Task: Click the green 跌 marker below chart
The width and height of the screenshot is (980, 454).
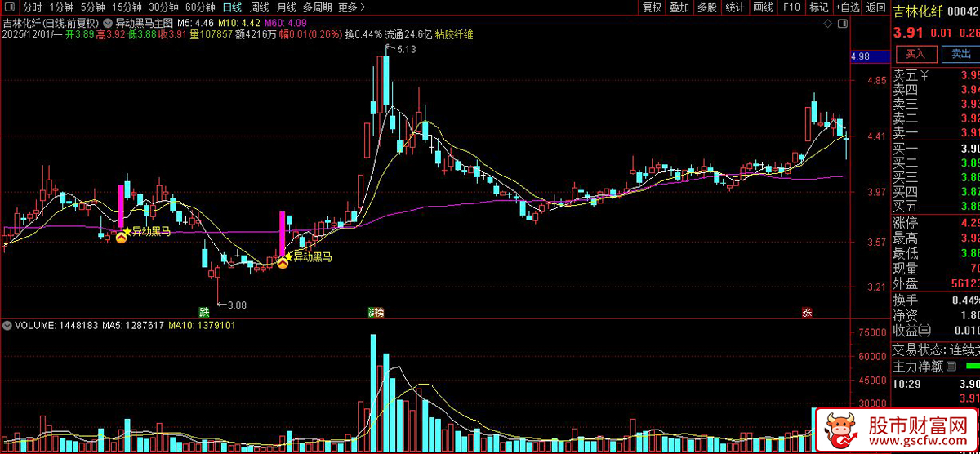Action: point(203,312)
